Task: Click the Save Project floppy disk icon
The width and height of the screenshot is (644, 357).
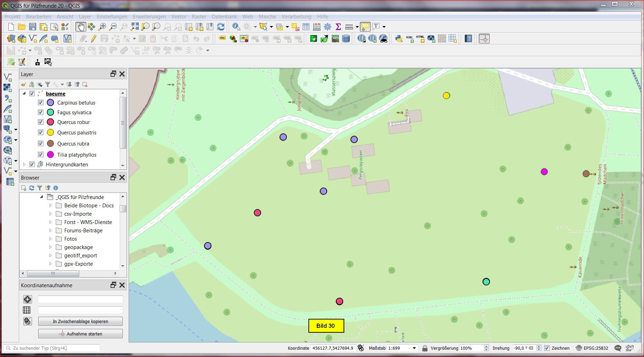Action: point(33,27)
